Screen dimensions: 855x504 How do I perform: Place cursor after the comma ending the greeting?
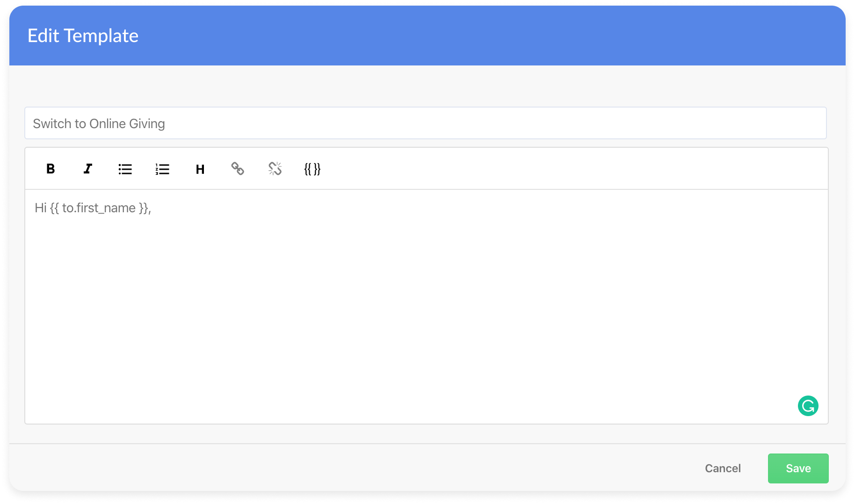(152, 208)
